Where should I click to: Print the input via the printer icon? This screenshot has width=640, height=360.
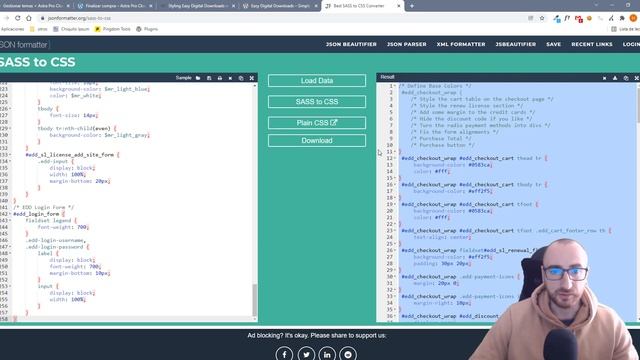tap(220, 78)
